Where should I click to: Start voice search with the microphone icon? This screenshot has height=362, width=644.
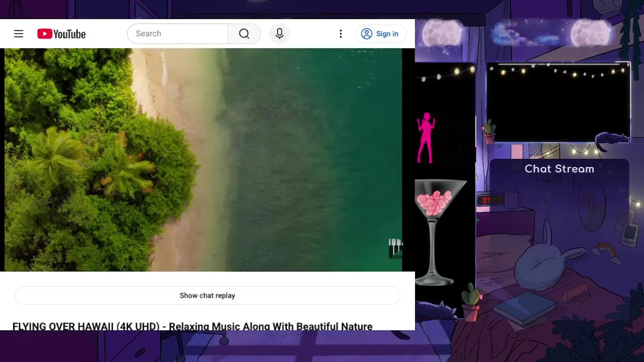point(280,34)
